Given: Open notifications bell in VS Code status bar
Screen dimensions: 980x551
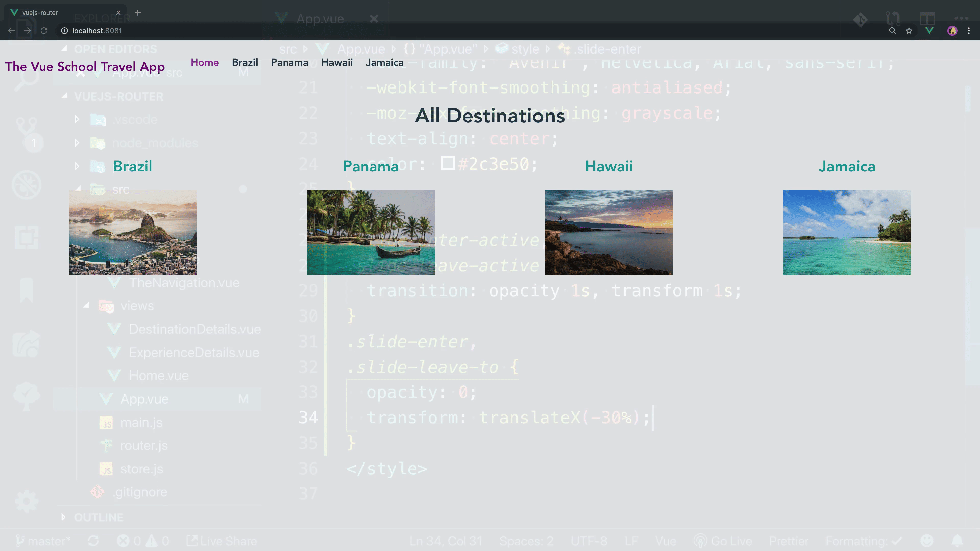Looking at the screenshot, I should tap(957, 541).
